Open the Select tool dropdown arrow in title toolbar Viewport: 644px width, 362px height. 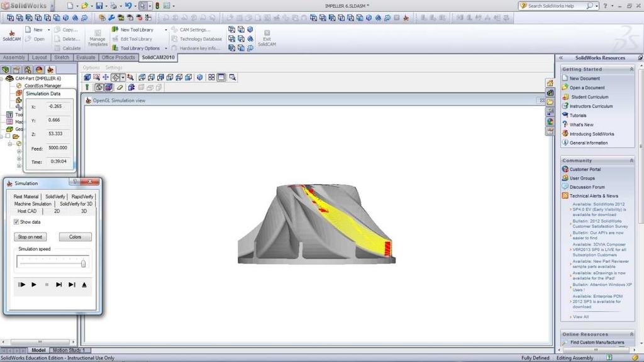pyautogui.click(x=150, y=6)
